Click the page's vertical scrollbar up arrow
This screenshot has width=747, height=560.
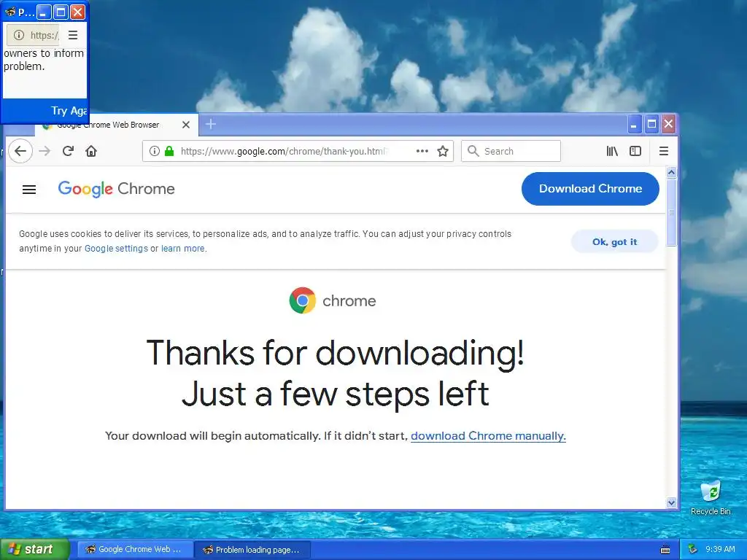pos(671,172)
